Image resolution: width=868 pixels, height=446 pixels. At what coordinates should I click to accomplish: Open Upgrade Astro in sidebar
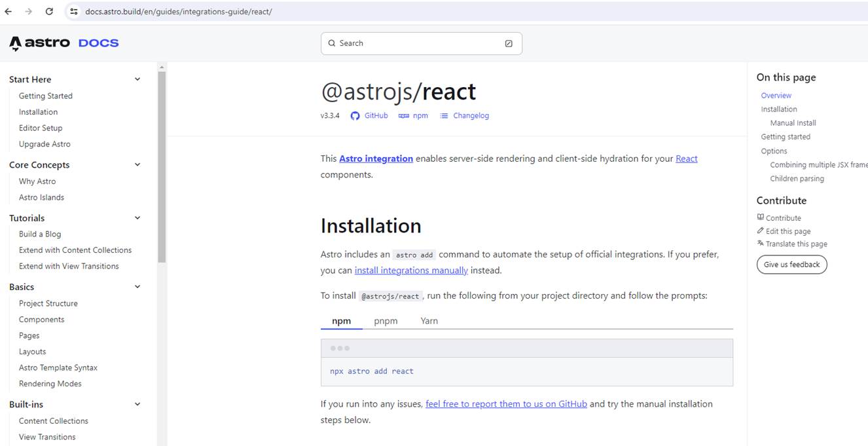(45, 144)
